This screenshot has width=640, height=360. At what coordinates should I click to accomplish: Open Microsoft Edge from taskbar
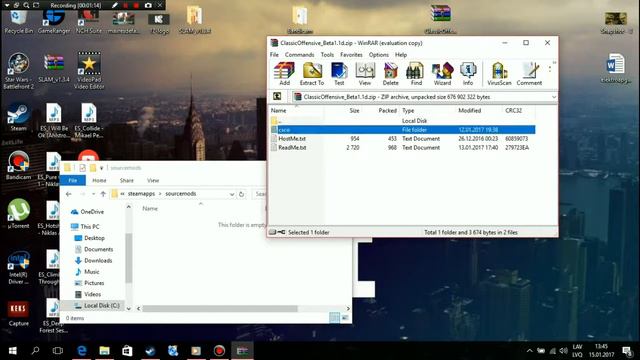pyautogui.click(x=82, y=351)
